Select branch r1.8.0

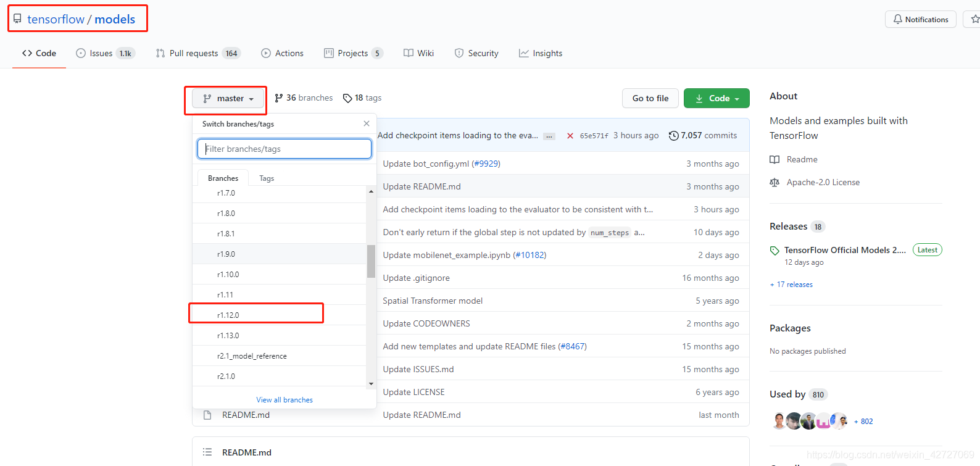coord(280,214)
